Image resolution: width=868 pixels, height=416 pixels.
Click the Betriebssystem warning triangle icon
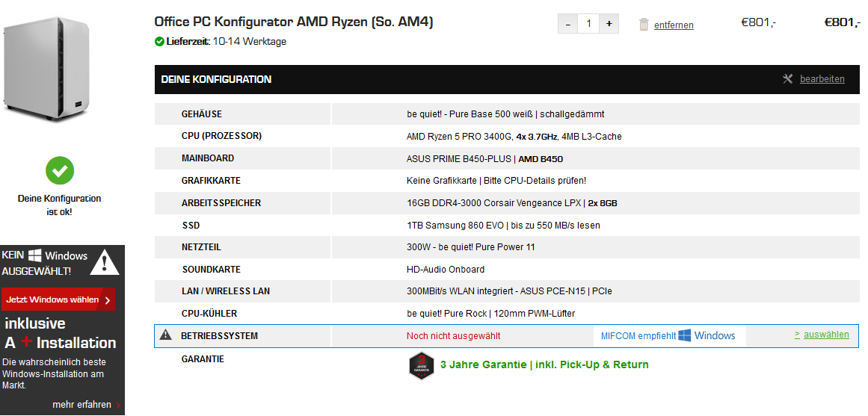165,335
